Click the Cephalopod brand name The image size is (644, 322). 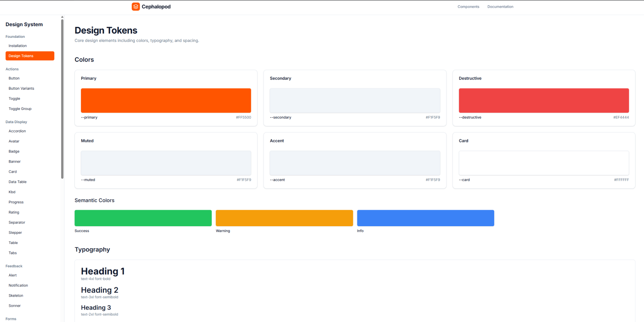pyautogui.click(x=156, y=7)
